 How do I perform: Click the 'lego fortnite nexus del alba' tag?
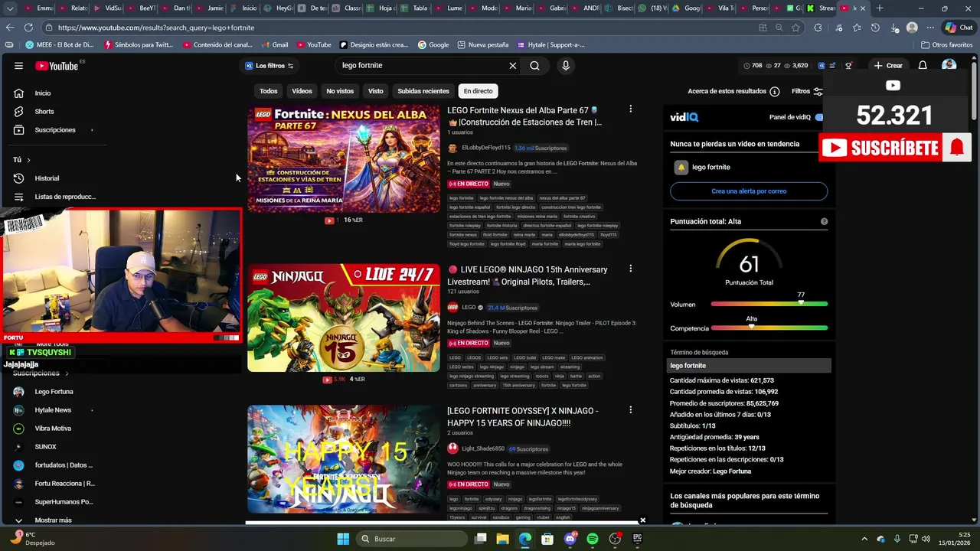pyautogui.click(x=506, y=198)
